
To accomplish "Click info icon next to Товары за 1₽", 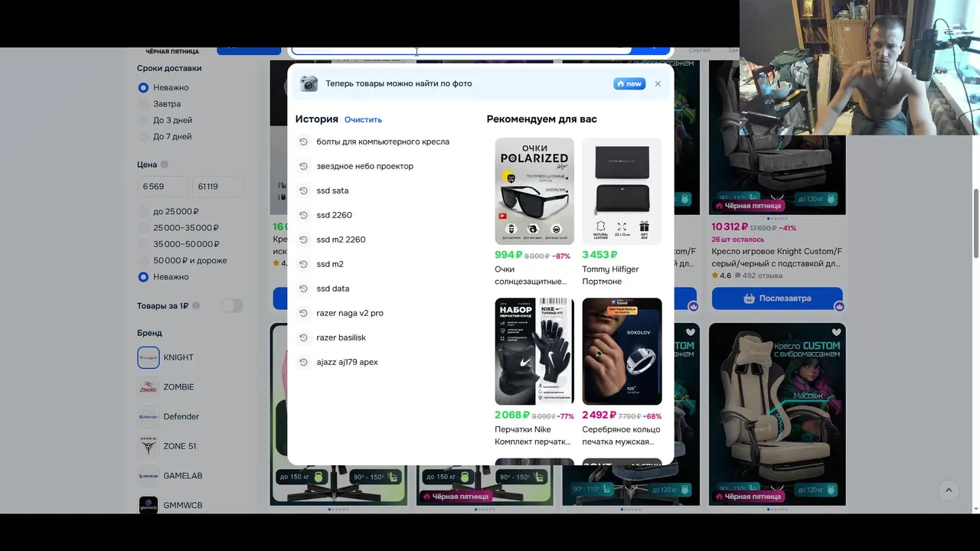I will pos(196,306).
